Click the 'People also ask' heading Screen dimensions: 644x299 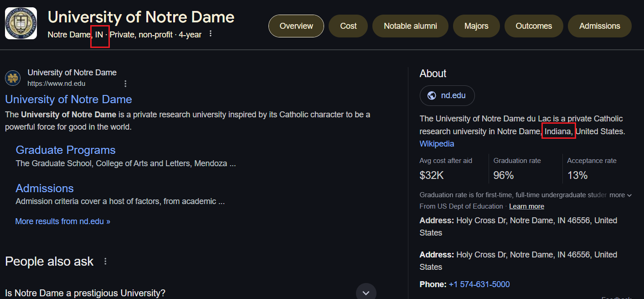click(x=49, y=262)
